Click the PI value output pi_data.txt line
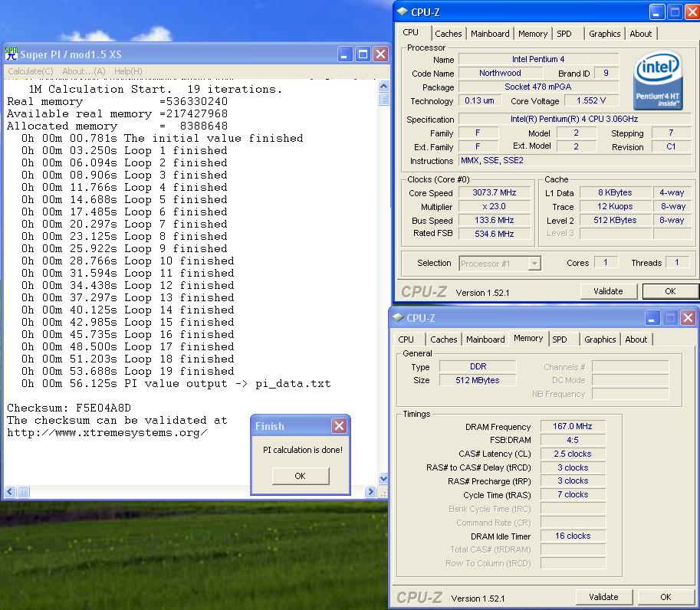Image resolution: width=700 pixels, height=610 pixels. 176,384
